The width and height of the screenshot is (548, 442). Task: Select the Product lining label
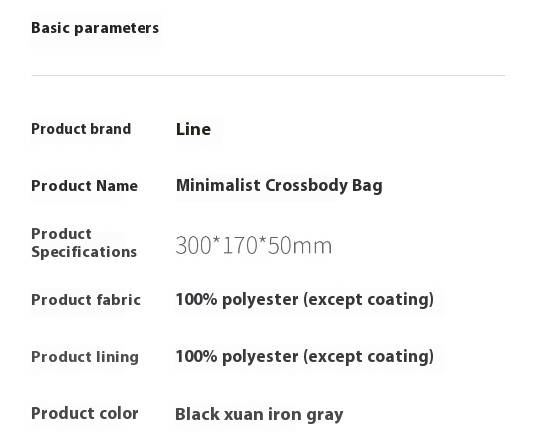[85, 357]
